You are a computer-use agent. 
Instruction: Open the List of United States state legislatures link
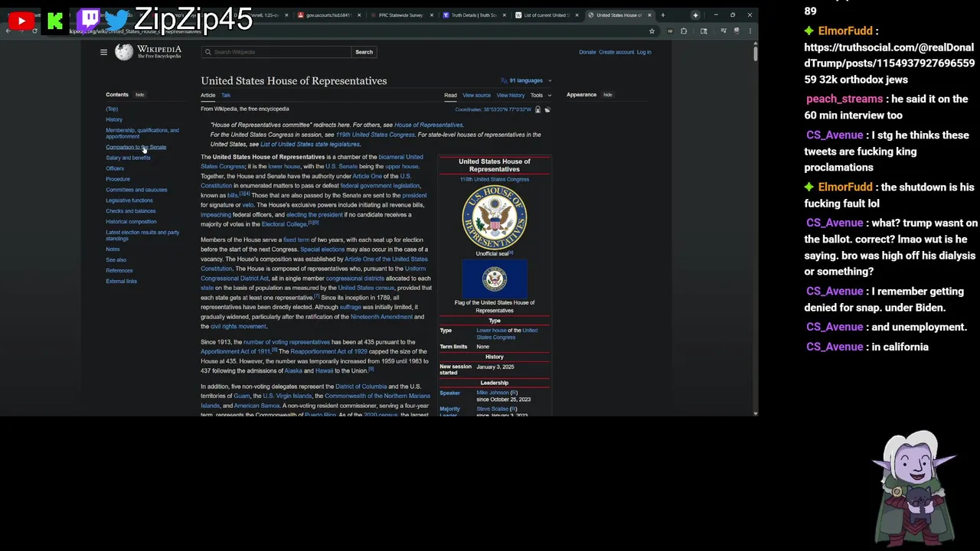[x=310, y=144]
